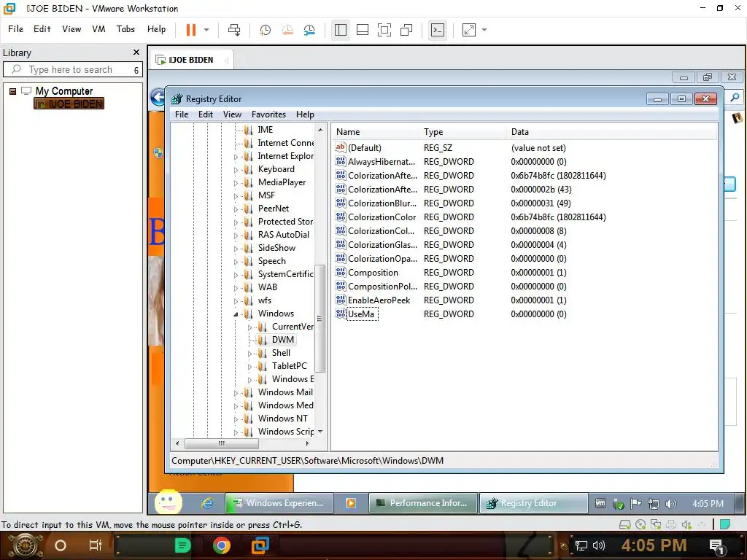
Task: Toggle the library sidebar view icon
Action: tap(341, 29)
